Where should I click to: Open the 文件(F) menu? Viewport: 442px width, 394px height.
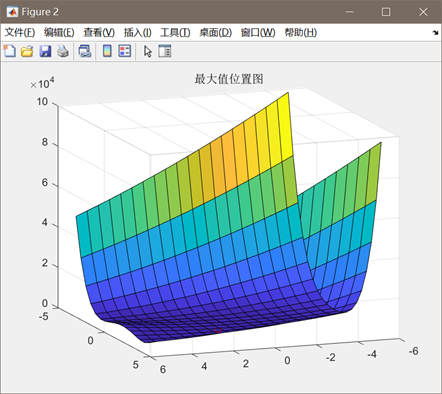[20, 32]
